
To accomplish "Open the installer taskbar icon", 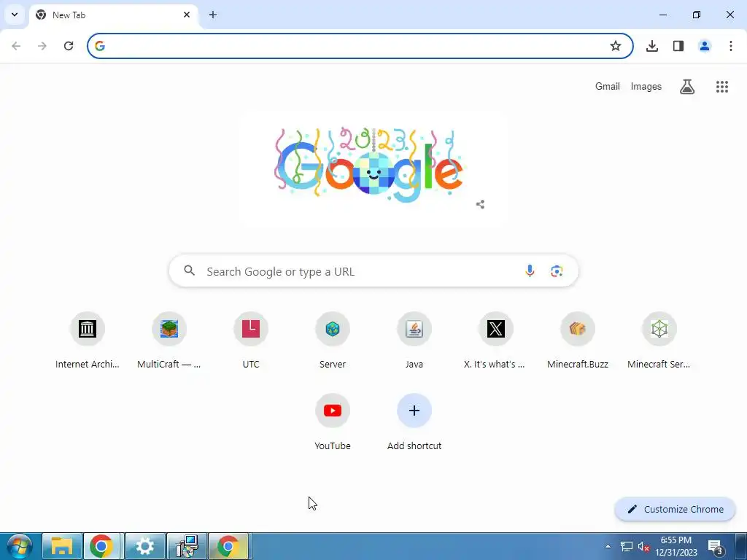I will click(x=187, y=546).
